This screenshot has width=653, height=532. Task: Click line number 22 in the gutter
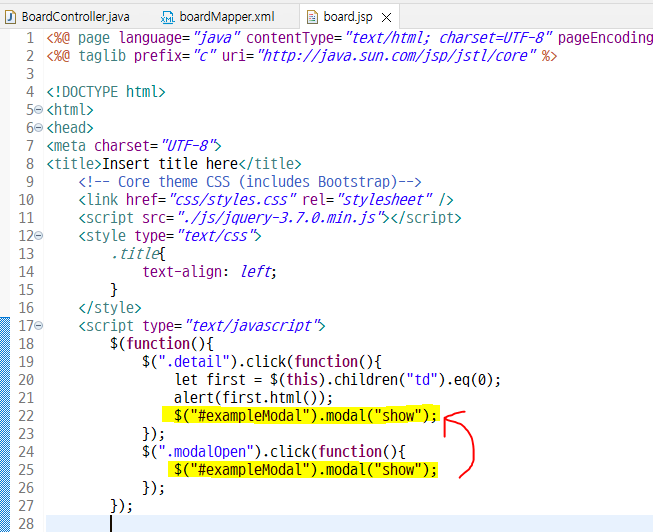(x=26, y=416)
